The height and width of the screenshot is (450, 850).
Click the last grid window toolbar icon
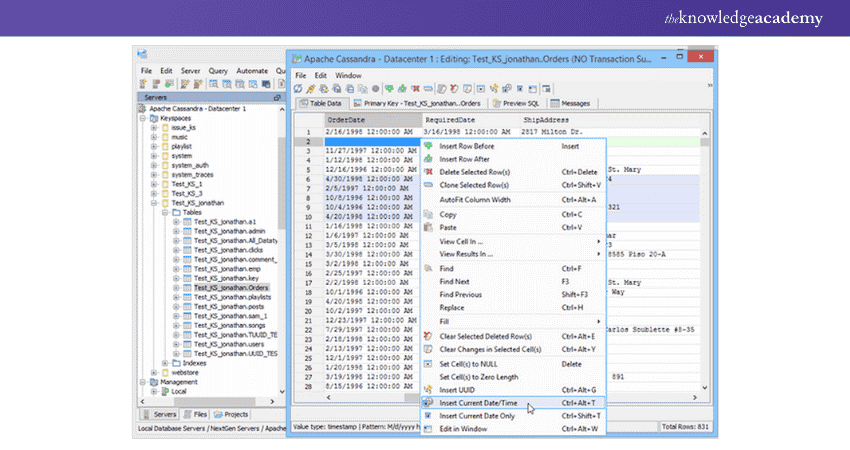point(546,89)
